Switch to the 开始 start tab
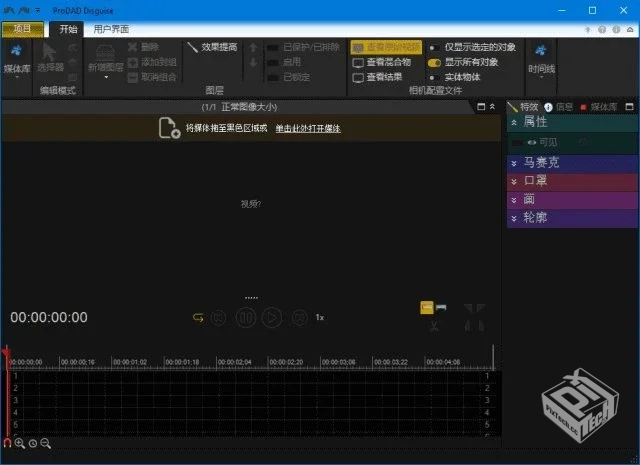 68,29
